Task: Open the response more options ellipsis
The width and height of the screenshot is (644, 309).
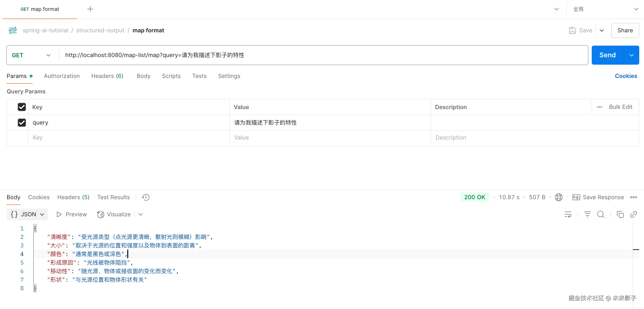Action: click(x=633, y=197)
